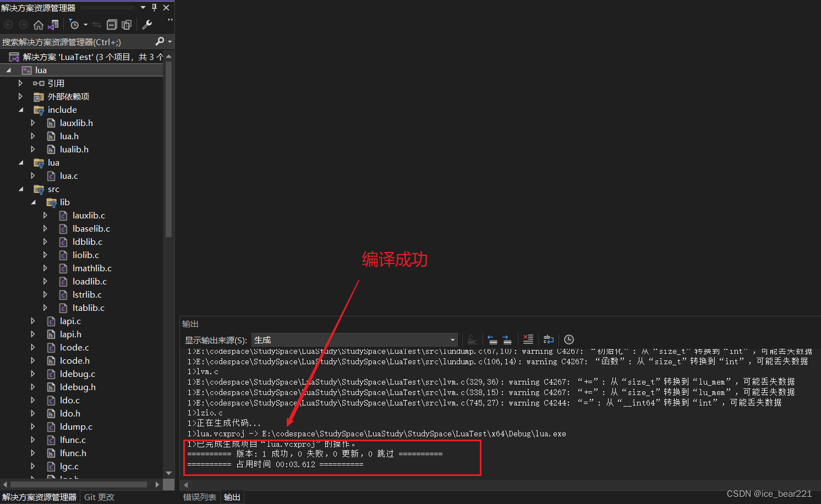The height and width of the screenshot is (504, 821).
Task: Select lauxlib.h in include folder
Action: 76,123
